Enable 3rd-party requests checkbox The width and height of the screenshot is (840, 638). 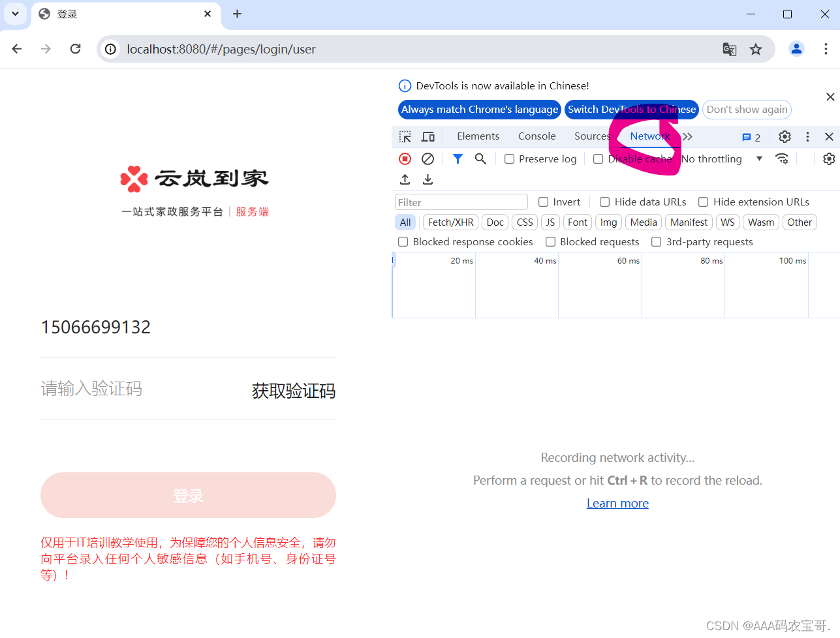pyautogui.click(x=657, y=242)
